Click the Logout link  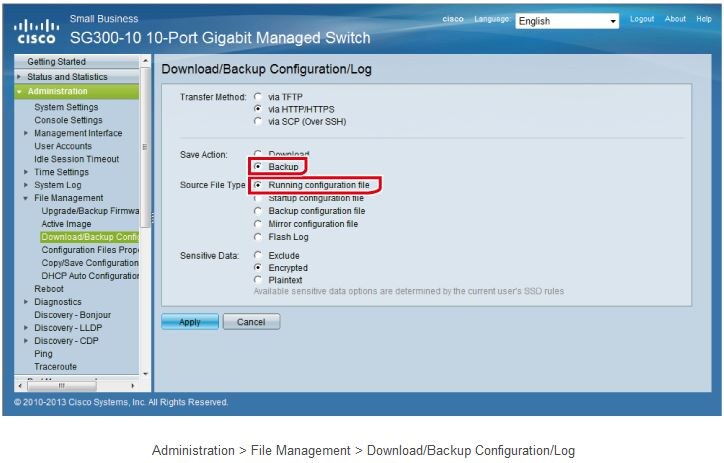[642, 19]
